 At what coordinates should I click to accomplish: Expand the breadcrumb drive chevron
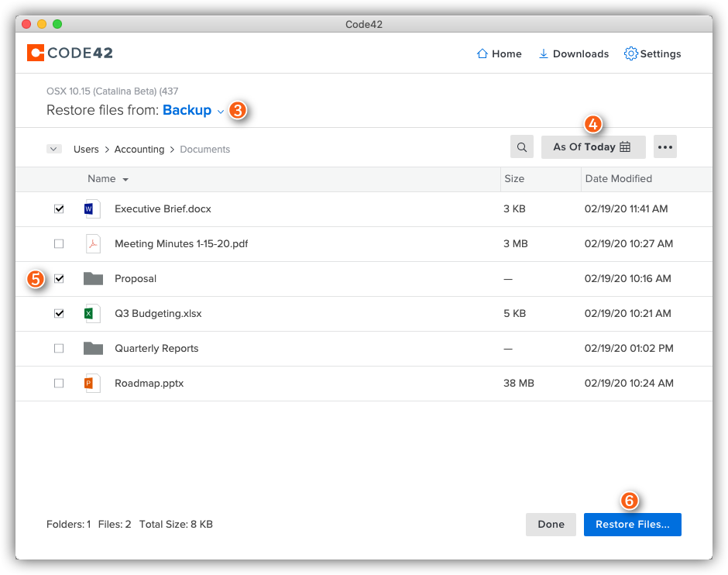(54, 149)
